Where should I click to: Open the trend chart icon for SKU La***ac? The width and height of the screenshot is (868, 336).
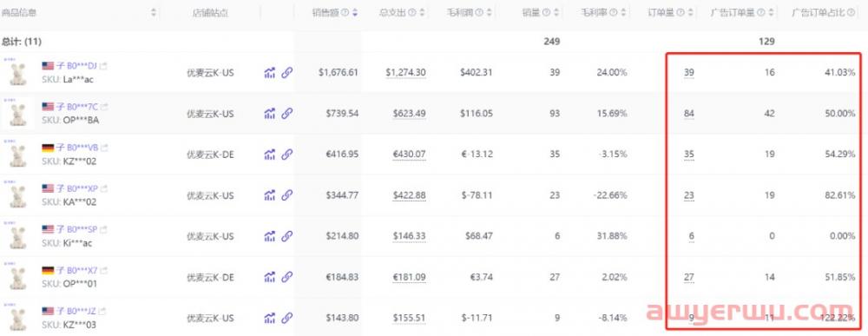click(270, 73)
